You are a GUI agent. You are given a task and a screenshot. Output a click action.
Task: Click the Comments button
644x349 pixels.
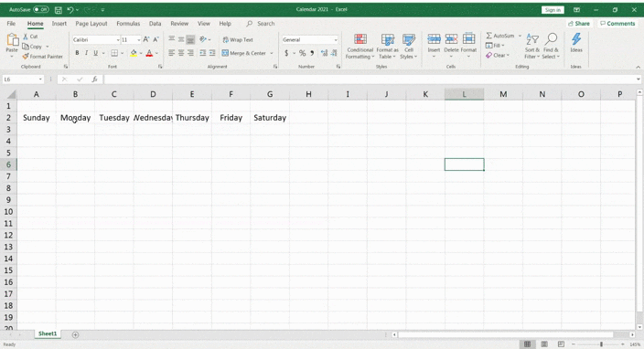pos(617,24)
